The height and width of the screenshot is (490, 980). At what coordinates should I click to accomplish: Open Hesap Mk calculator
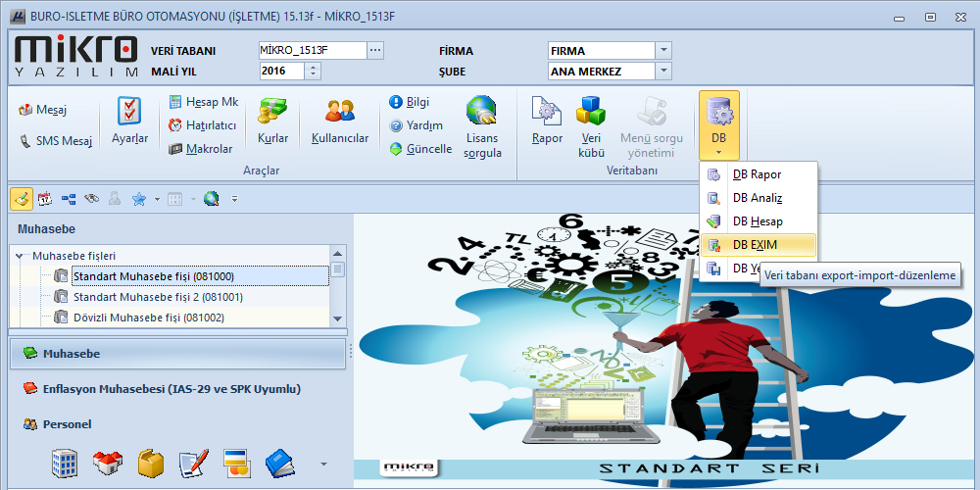click(x=204, y=102)
